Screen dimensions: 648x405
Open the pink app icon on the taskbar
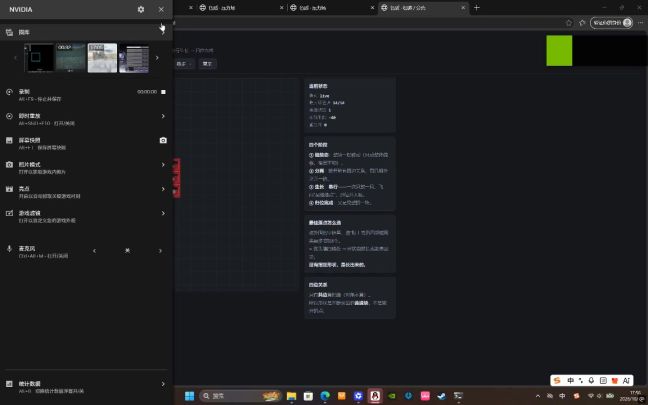425,396
